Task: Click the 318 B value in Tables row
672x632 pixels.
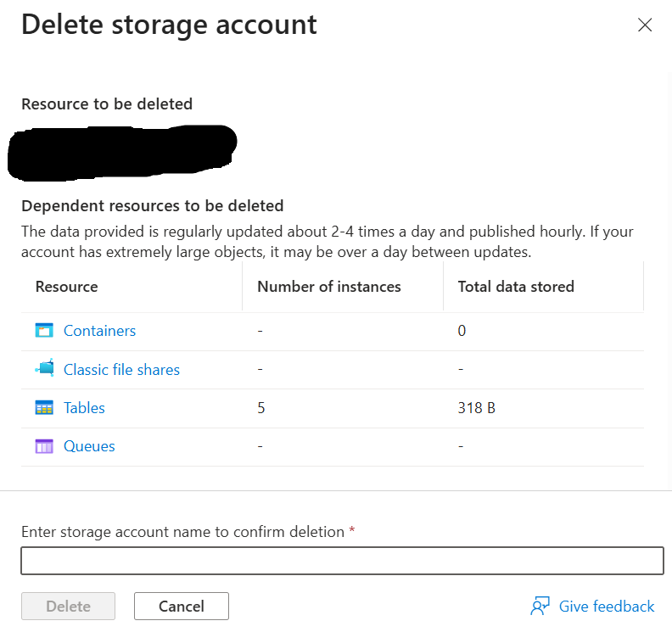Action: click(x=477, y=408)
